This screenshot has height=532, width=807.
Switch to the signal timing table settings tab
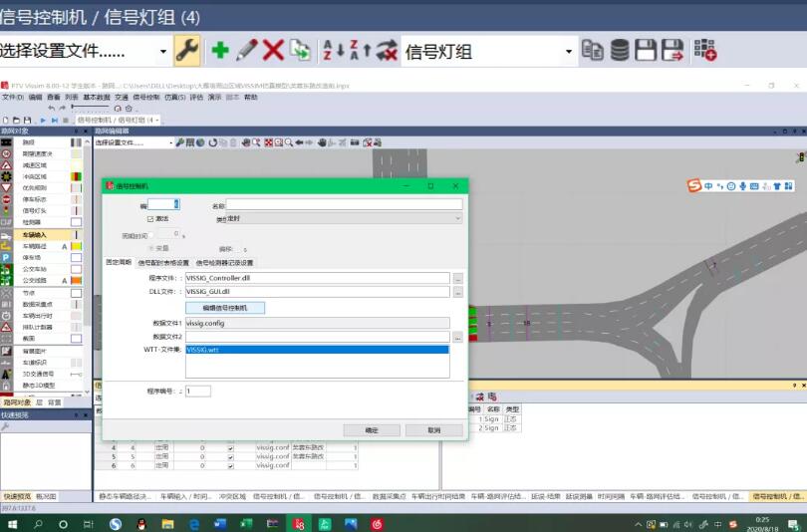163,263
